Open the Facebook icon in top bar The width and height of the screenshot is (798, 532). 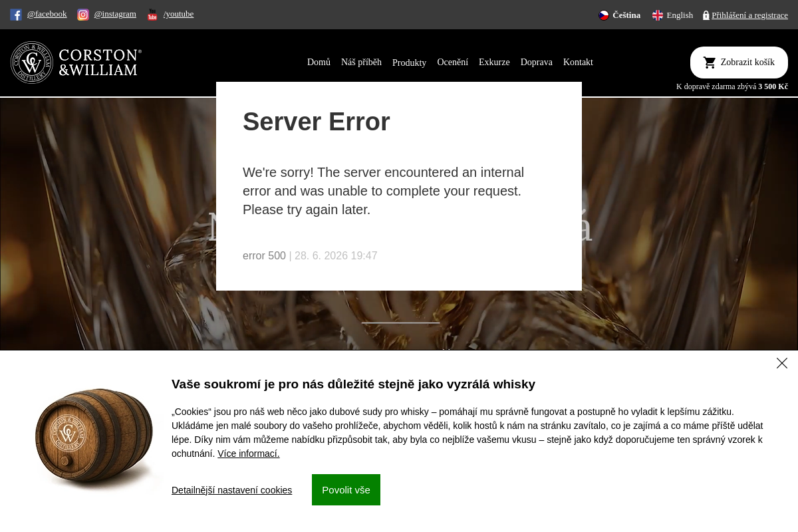(16, 15)
